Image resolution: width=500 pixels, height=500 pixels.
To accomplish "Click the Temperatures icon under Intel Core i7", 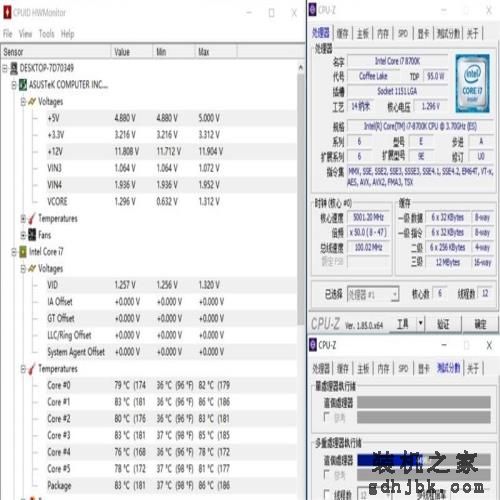I will tap(32, 369).
